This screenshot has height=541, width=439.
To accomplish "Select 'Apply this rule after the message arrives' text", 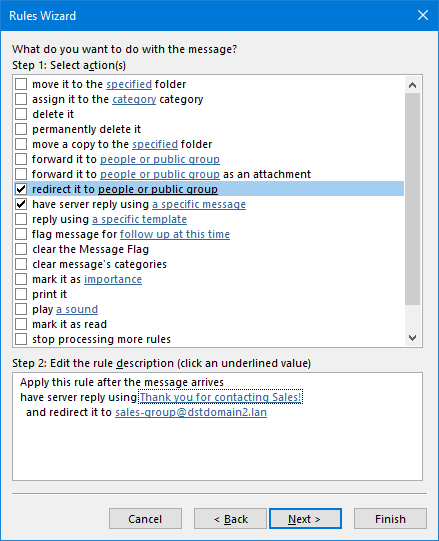I will click(x=122, y=382).
